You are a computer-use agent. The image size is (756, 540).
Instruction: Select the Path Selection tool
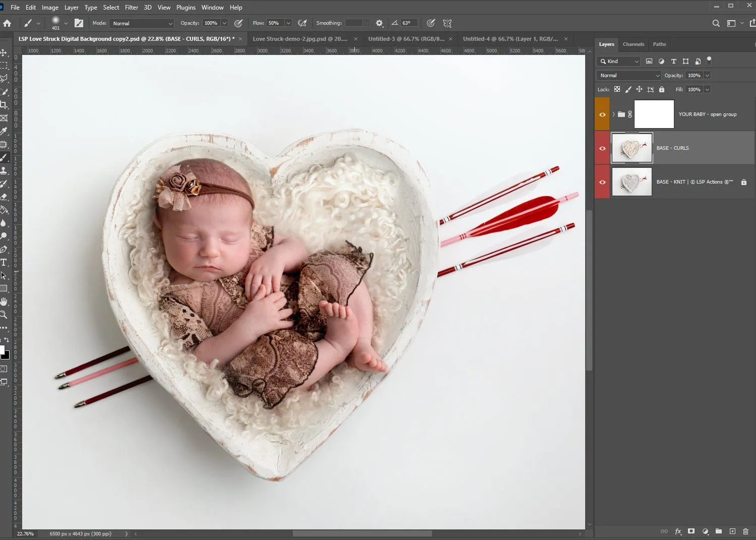(x=4, y=275)
